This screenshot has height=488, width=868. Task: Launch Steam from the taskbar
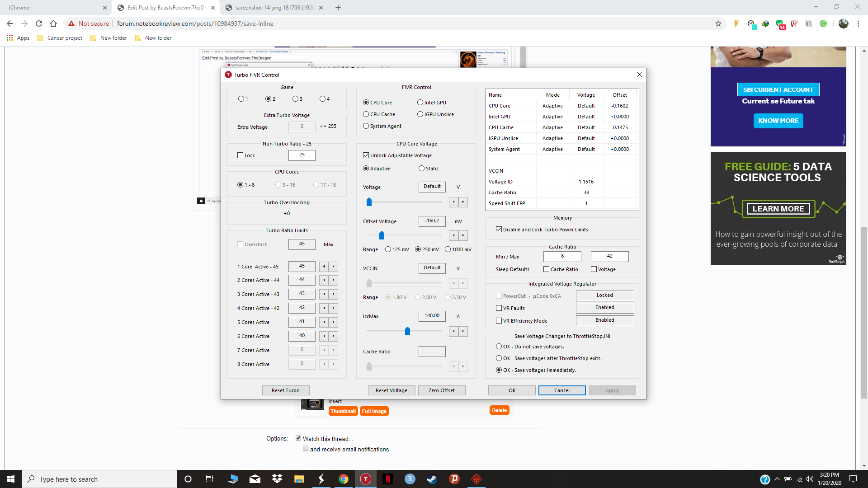(432, 479)
